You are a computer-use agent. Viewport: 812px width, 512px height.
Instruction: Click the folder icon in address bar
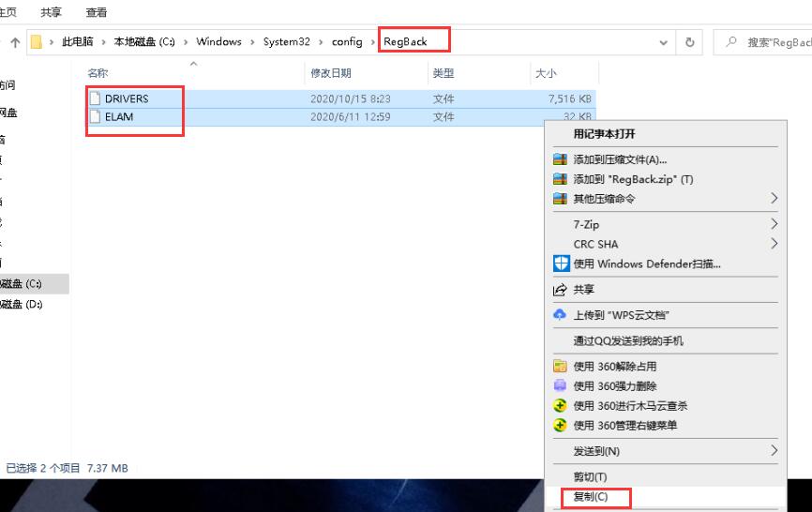37,42
